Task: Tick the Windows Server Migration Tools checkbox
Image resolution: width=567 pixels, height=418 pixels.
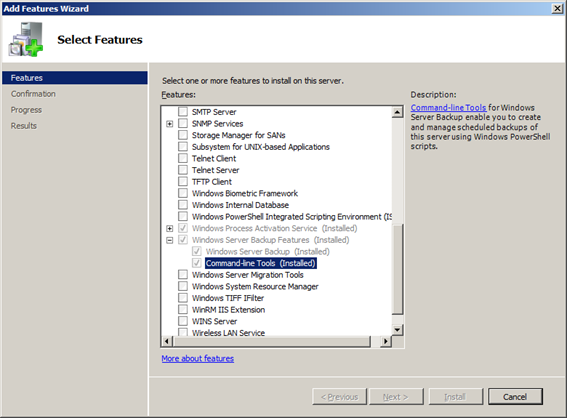Action: (183, 275)
